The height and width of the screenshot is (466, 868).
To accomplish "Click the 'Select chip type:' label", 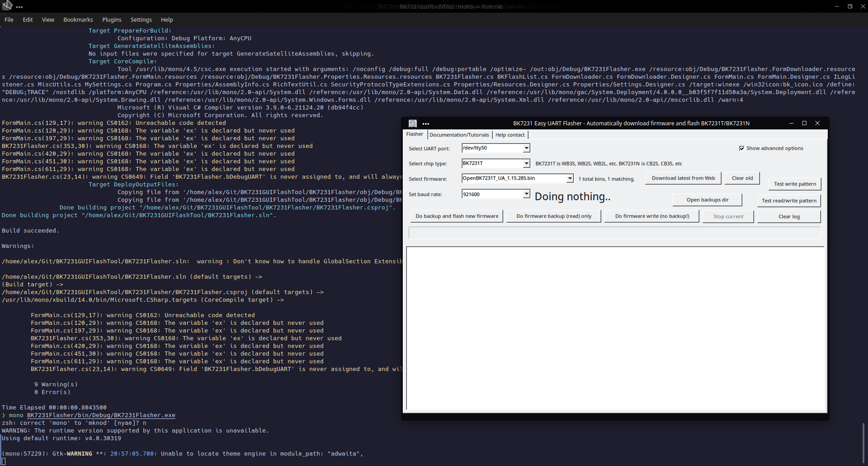I will coord(428,163).
